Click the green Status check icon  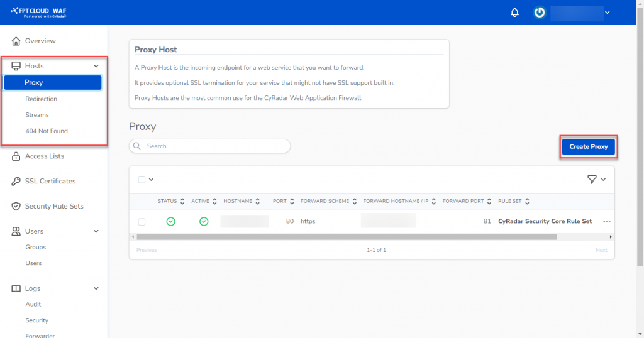pyautogui.click(x=170, y=222)
